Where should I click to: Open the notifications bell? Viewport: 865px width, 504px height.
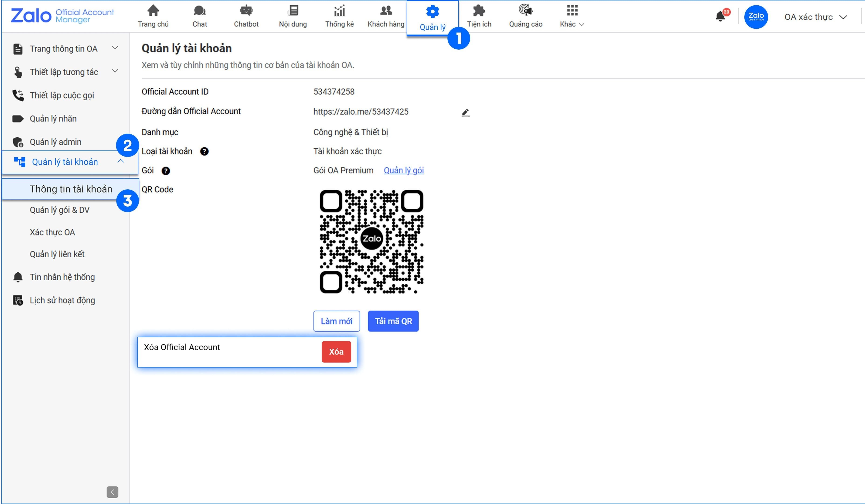click(721, 16)
